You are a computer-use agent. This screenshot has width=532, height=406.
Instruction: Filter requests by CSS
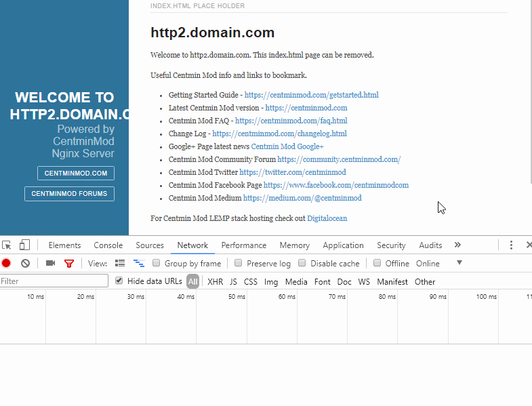[x=251, y=282]
